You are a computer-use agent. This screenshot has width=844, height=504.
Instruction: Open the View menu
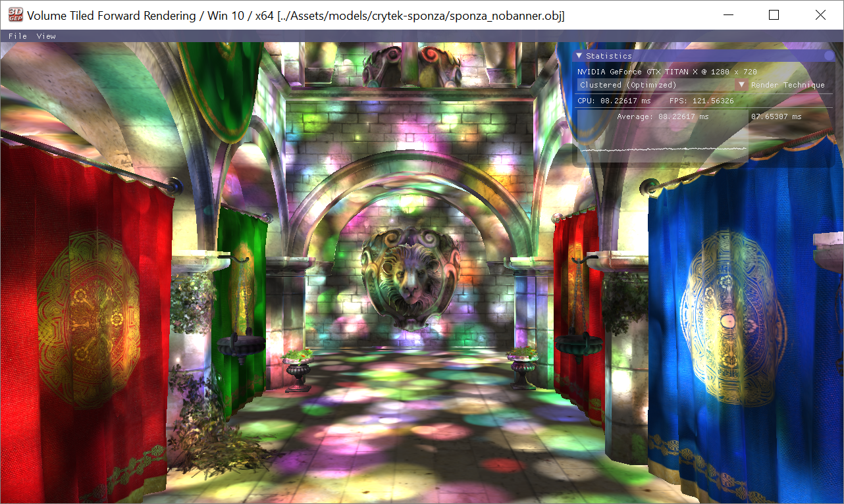click(x=46, y=36)
